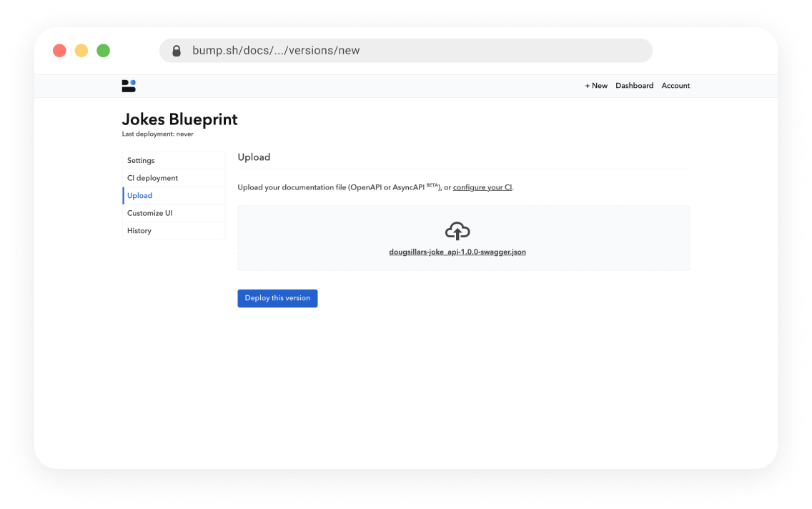The width and height of the screenshot is (812, 509).
Task: Click the cloud upload icon
Action: (457, 230)
